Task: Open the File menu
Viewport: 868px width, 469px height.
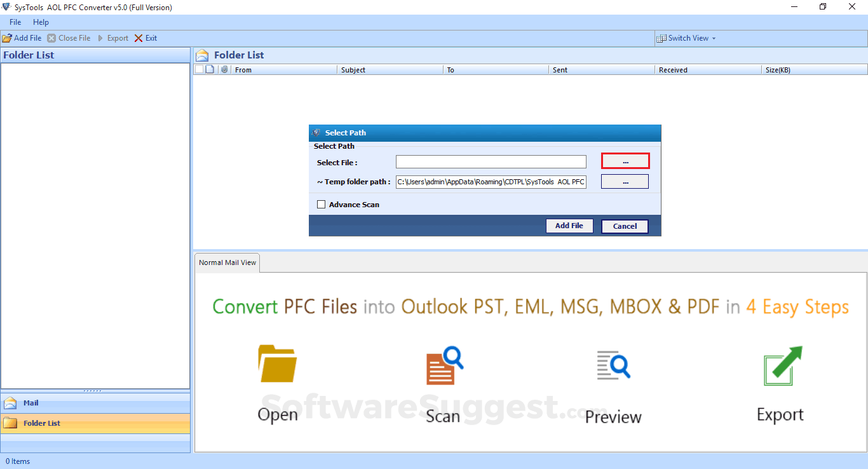Action: click(15, 22)
